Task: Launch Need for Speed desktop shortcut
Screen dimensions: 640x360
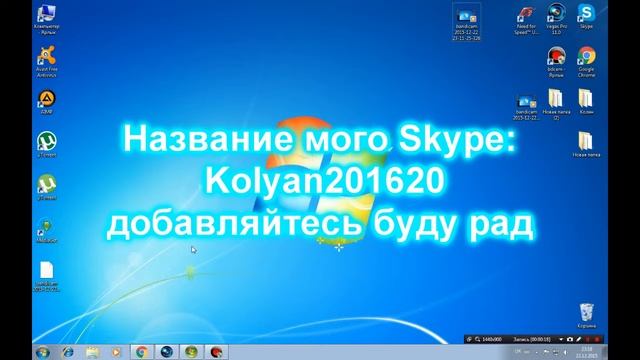Action: click(526, 20)
